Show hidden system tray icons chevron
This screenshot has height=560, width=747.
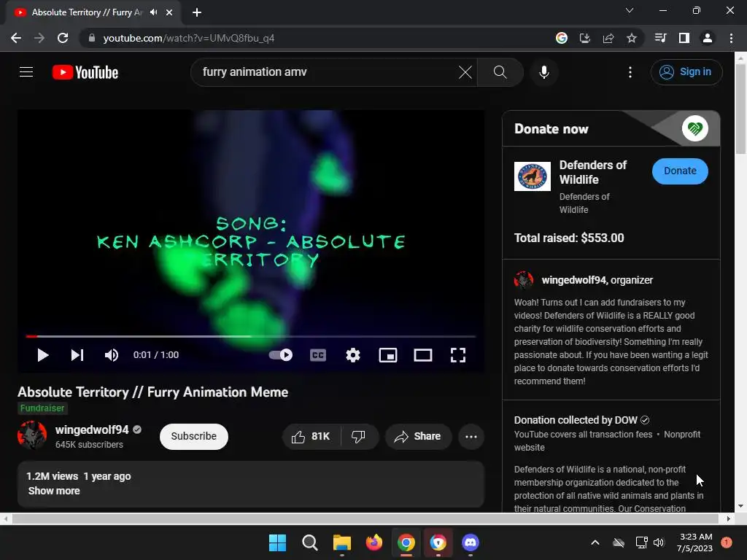(595, 542)
